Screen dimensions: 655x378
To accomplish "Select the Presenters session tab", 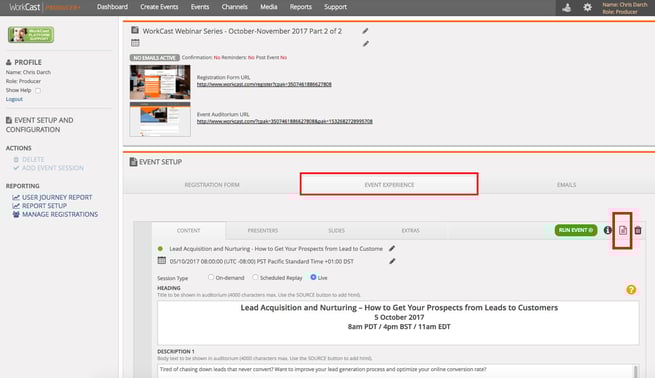I will (263, 231).
